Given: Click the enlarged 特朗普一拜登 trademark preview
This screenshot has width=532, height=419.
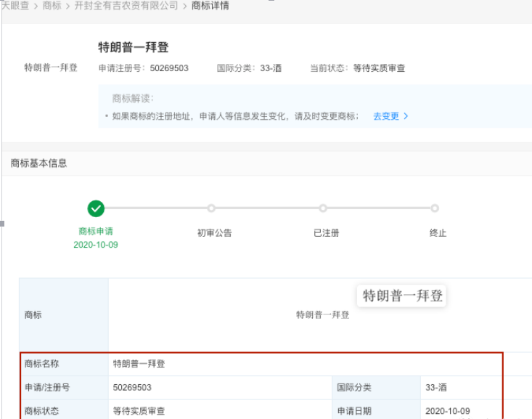Looking at the screenshot, I should (402, 296).
